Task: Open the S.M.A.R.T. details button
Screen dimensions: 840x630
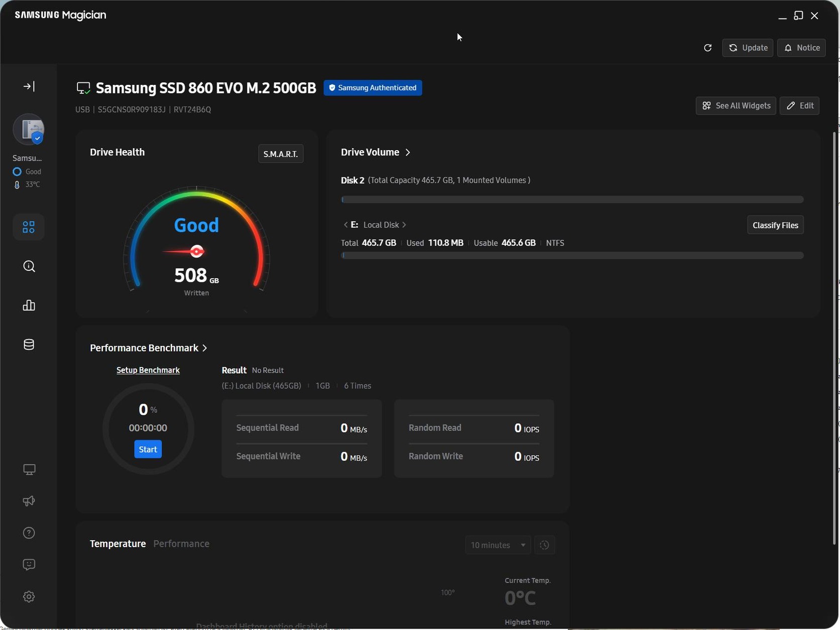Action: pos(281,154)
